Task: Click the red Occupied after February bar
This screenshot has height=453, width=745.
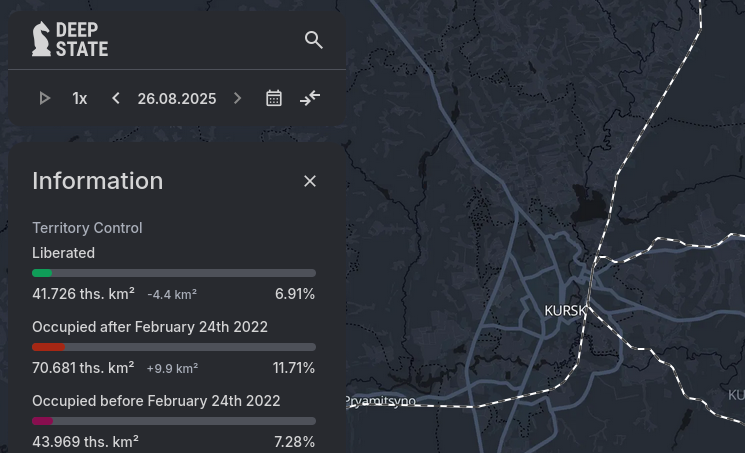Action: 174,347
